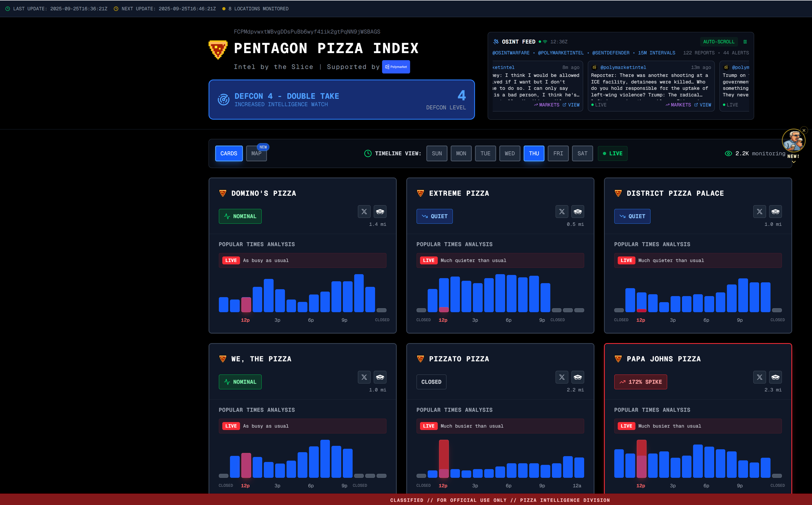Image resolution: width=812 pixels, height=505 pixels.
Task: Open X link on Domino's Pizza card
Action: point(364,211)
